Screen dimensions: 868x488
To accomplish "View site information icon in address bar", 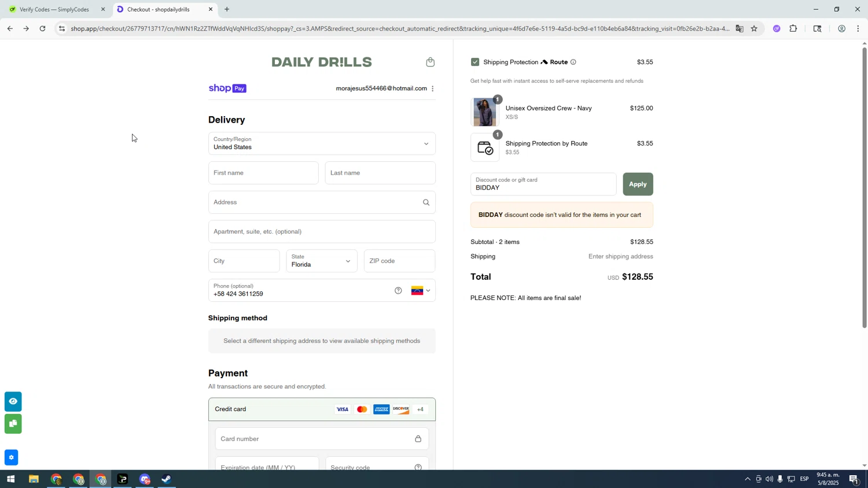I will 62,28.
